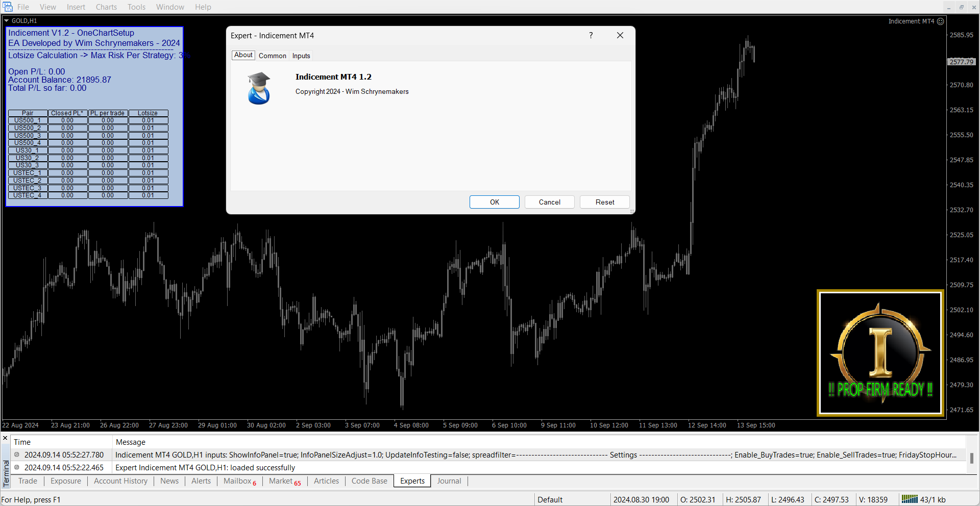Expand the GOLD,H1 chart dropdown triangle
Screen dimensions: 980x506
point(7,21)
